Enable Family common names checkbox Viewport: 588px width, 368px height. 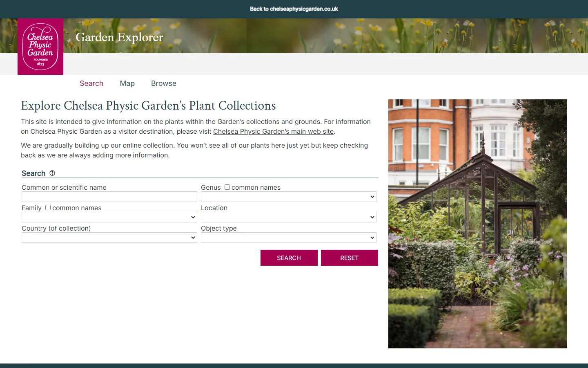(x=48, y=207)
